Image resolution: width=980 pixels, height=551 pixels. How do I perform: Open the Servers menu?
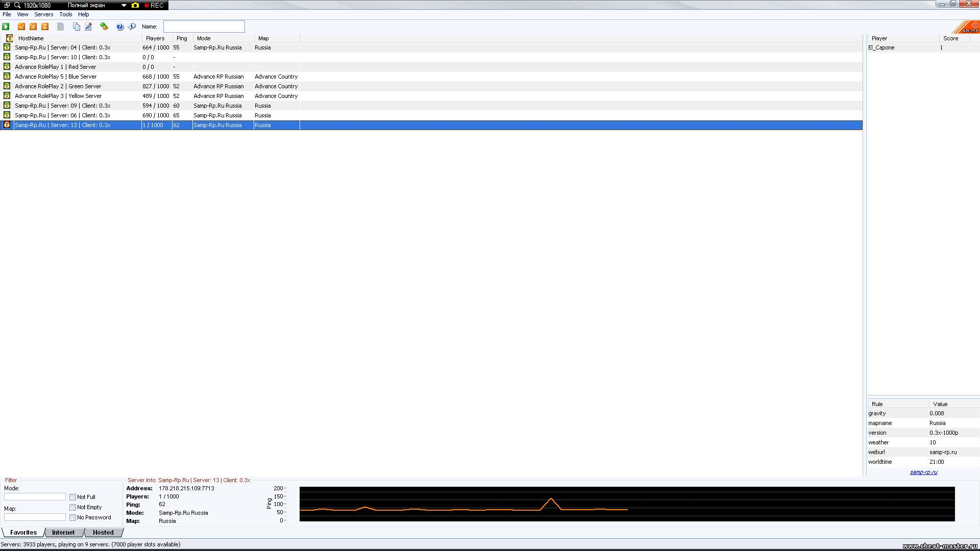pos(43,14)
